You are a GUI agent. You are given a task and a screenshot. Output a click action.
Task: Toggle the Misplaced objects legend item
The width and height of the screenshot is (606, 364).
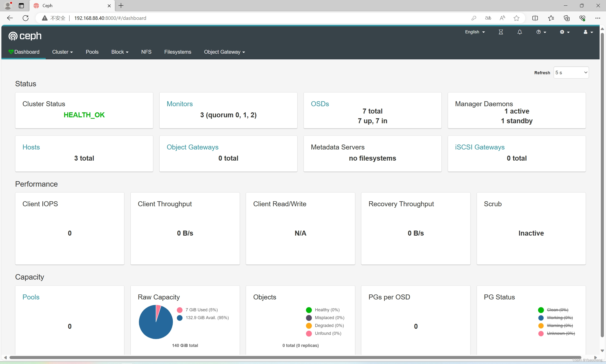click(325, 318)
